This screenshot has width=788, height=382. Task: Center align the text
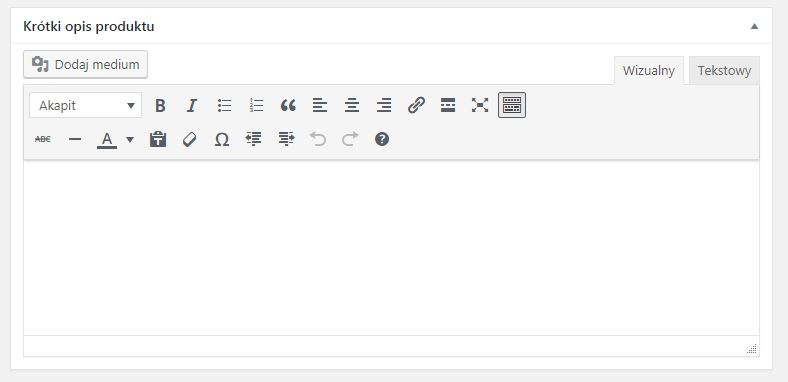(x=352, y=105)
